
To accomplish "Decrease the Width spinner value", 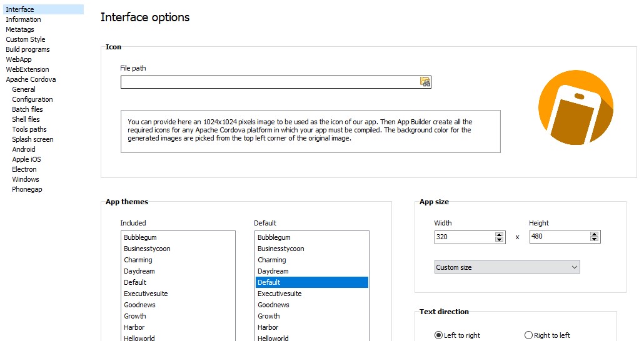I will [499, 240].
